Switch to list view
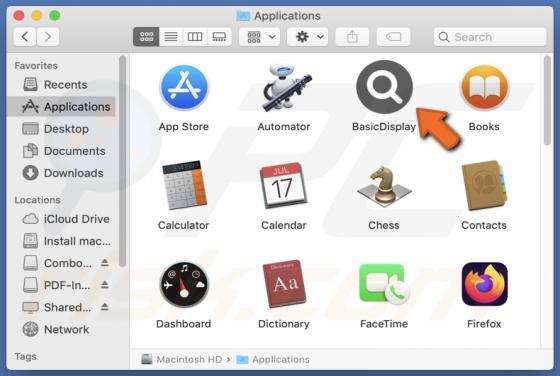This screenshot has height=376, width=560. pyautogui.click(x=171, y=37)
